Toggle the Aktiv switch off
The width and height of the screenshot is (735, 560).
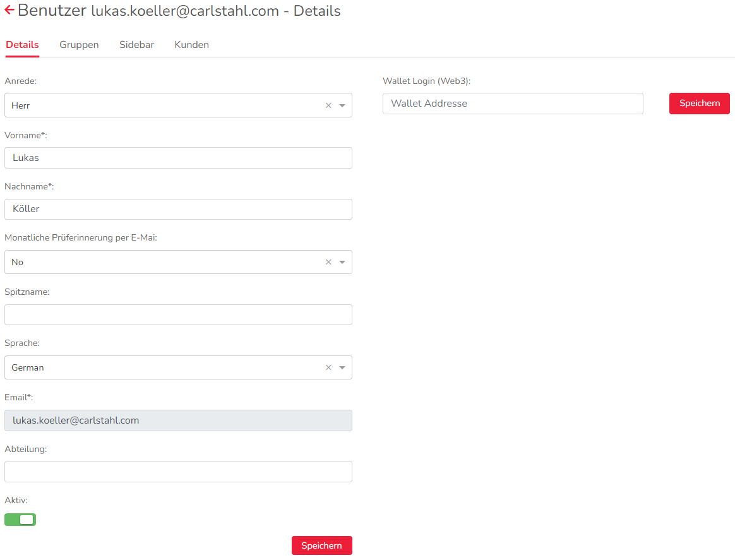[x=20, y=520]
